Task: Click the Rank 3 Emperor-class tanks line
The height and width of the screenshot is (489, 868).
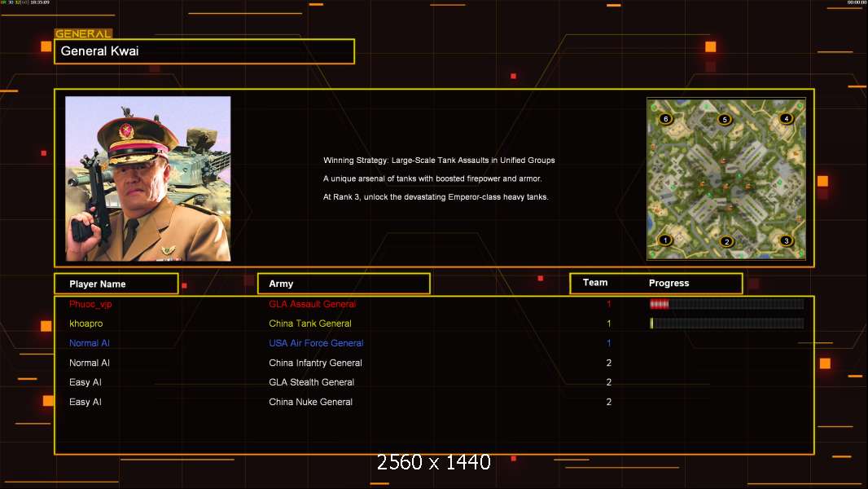Action: click(436, 196)
